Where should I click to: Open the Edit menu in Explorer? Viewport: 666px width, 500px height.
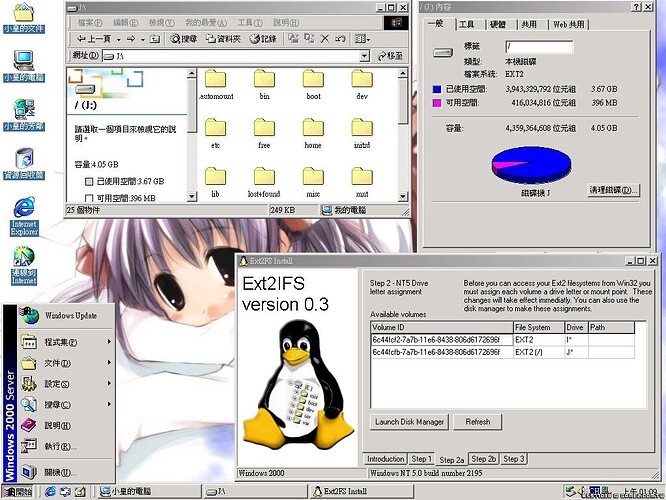click(x=125, y=23)
